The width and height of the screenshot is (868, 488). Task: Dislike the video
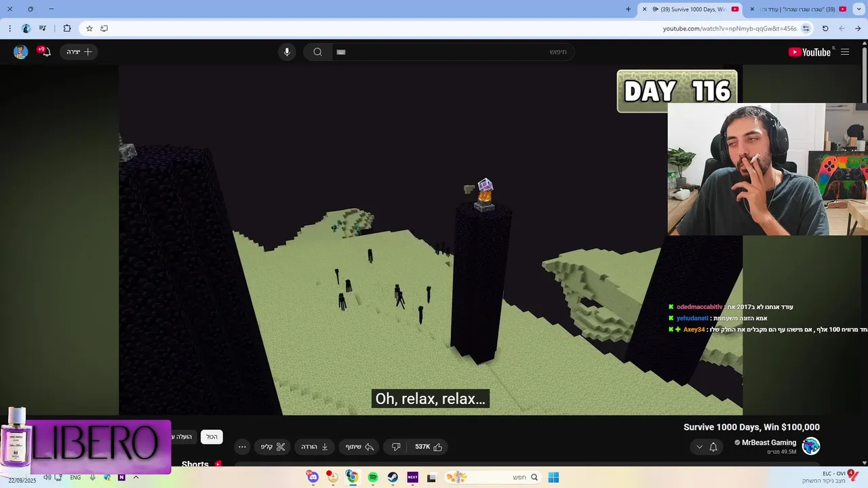tap(396, 447)
